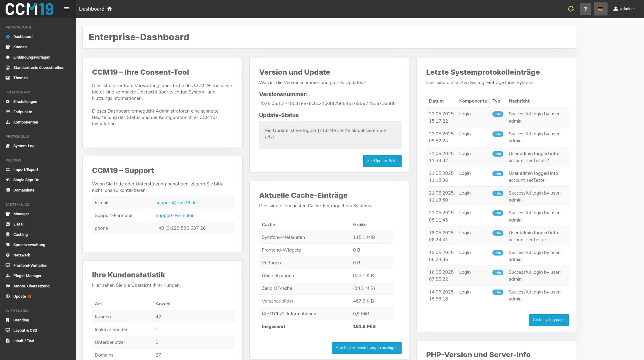644x360 pixels.
Task: Click the Netzwerk sidebar icon
Action: coord(8,255)
